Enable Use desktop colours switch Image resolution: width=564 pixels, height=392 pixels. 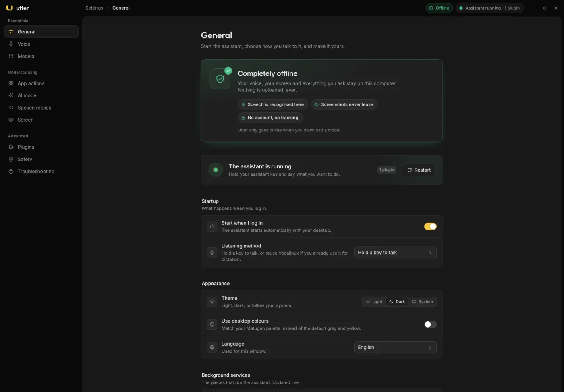point(430,324)
